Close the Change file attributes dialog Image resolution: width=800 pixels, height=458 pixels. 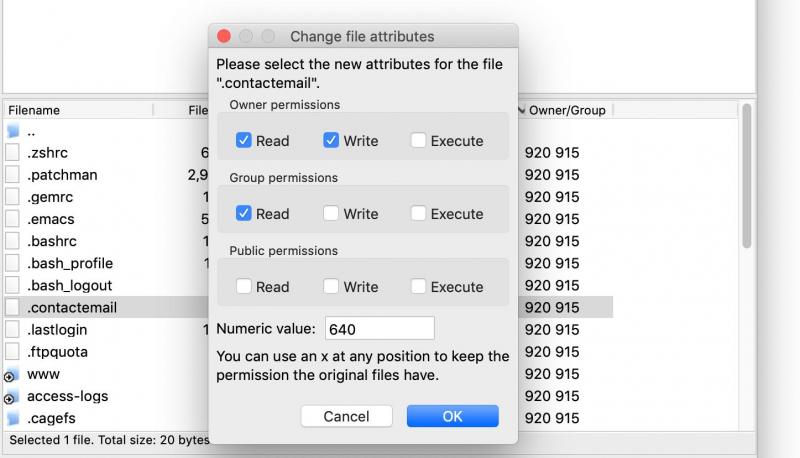(x=224, y=36)
